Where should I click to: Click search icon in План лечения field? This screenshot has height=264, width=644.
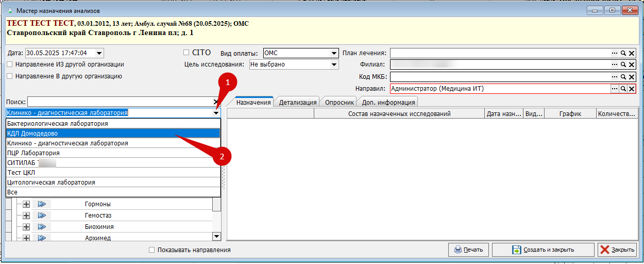coord(623,53)
